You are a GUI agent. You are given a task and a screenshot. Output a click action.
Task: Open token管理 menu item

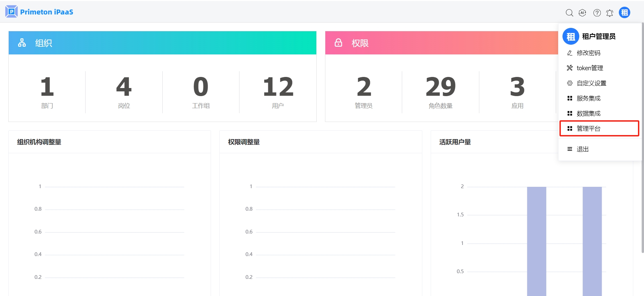[x=589, y=68]
